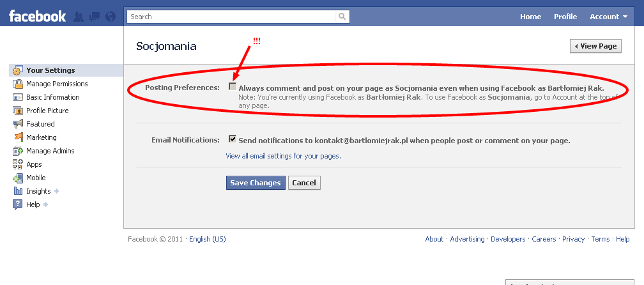Viewport: 644px width, 285px height.
Task: Click the Profile Picture icon
Action: [x=18, y=111]
